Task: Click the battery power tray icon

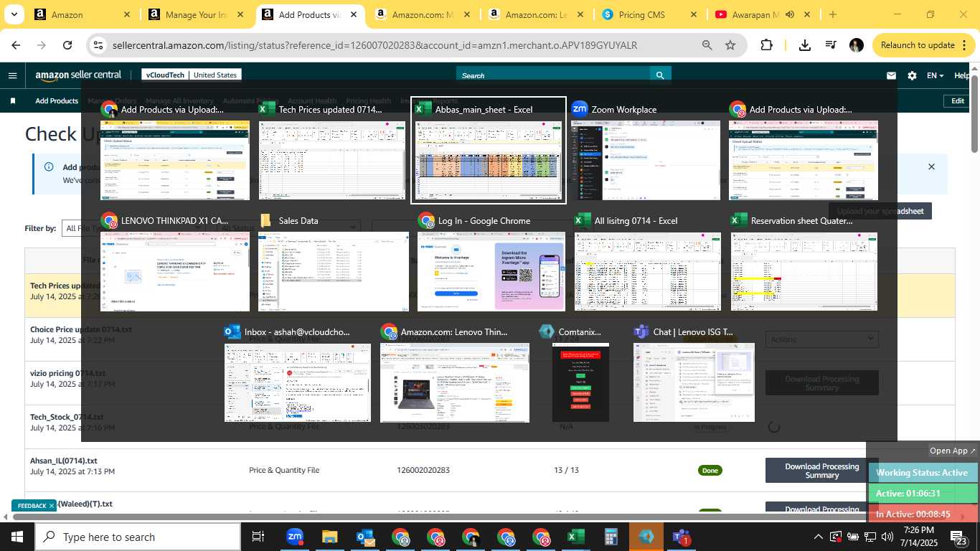Action: pos(853,537)
